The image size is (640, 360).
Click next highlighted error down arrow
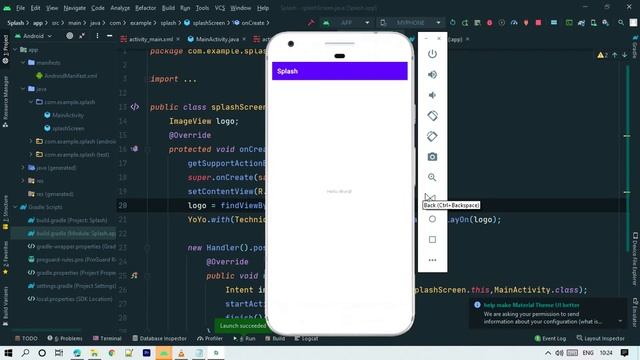(624, 55)
